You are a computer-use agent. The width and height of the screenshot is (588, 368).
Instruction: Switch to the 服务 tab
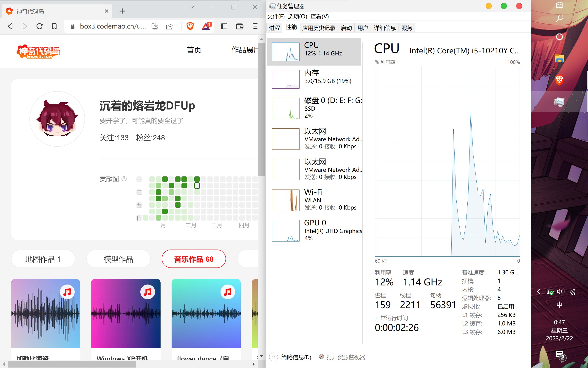(407, 28)
